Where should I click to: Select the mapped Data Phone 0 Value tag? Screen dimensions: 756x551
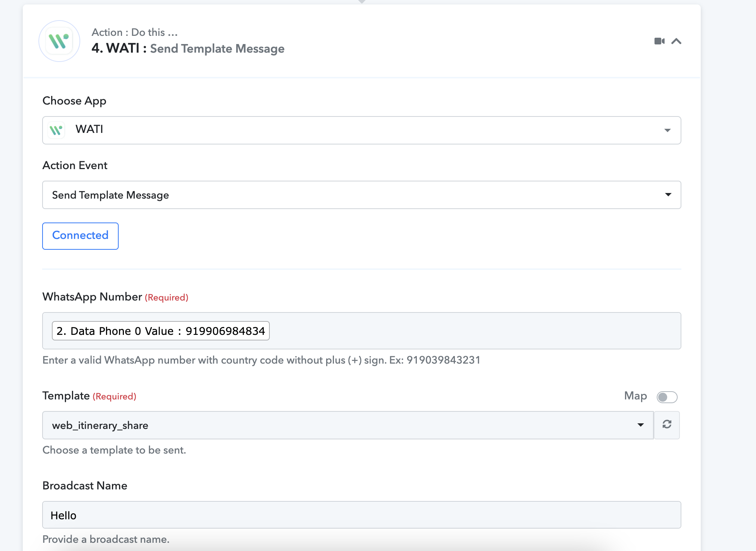tap(160, 331)
